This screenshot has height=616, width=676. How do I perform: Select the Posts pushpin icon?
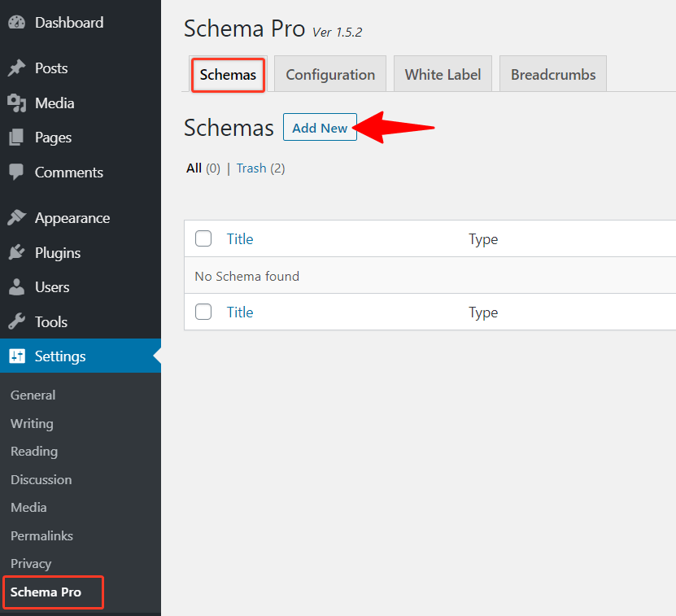(18, 68)
